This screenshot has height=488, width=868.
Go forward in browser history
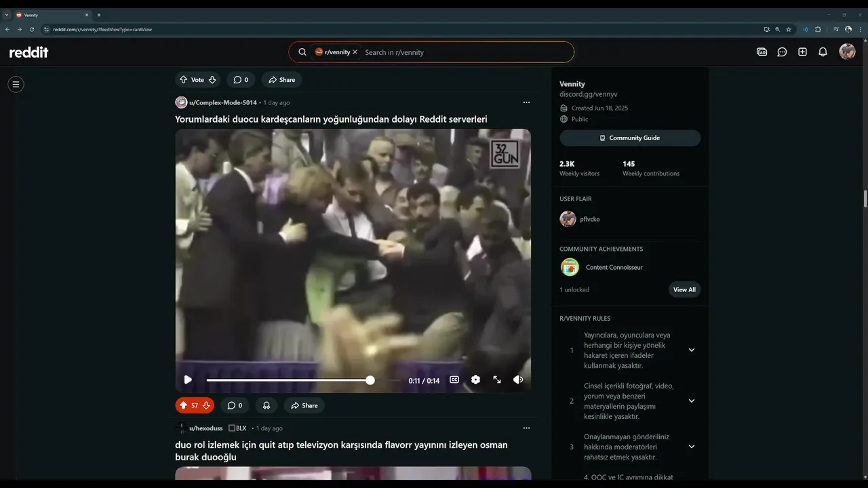[x=19, y=29]
